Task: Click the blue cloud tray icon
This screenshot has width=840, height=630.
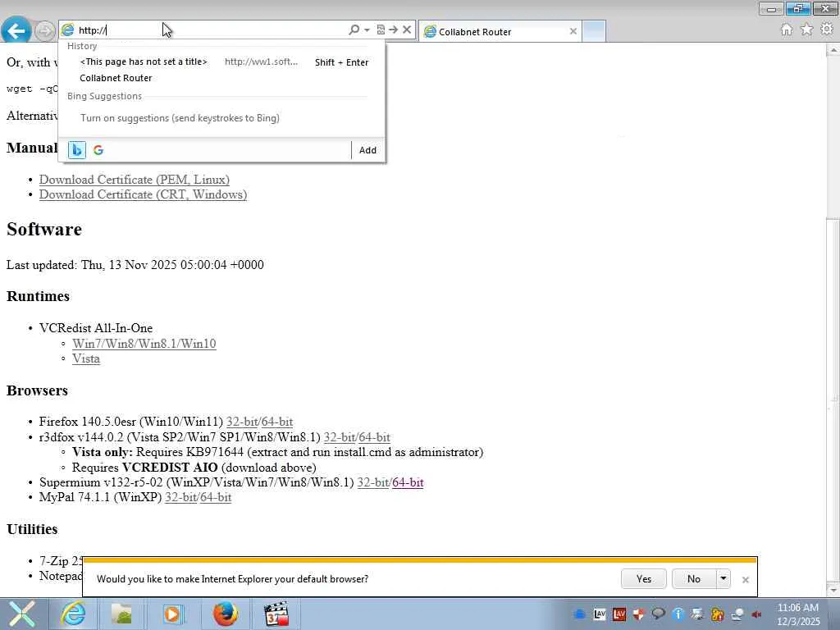Action: tap(580, 614)
